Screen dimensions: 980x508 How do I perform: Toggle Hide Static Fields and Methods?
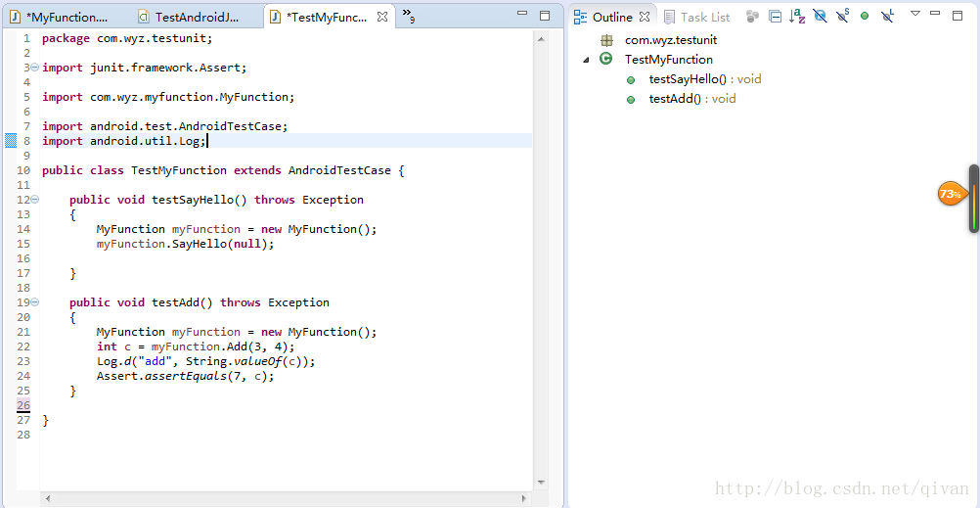(842, 16)
